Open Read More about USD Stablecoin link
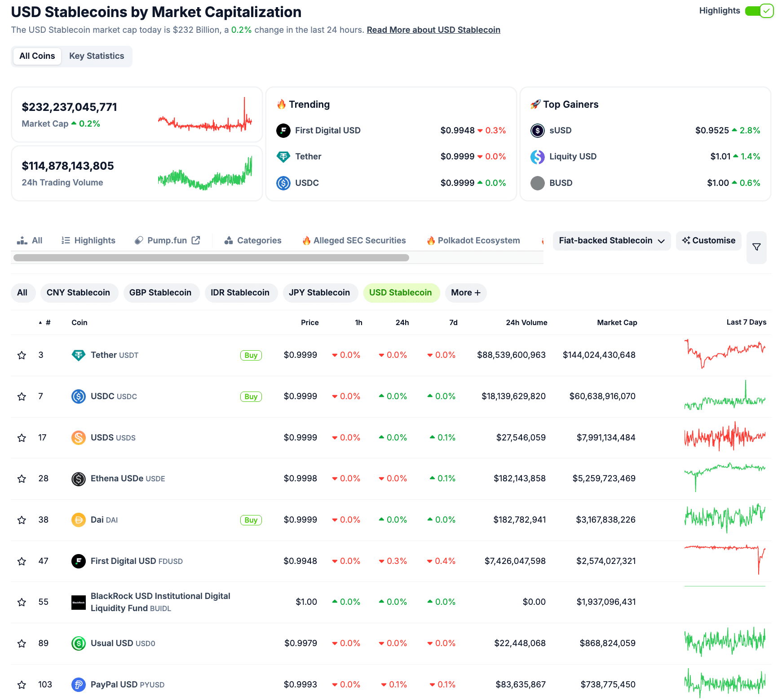 433,30
